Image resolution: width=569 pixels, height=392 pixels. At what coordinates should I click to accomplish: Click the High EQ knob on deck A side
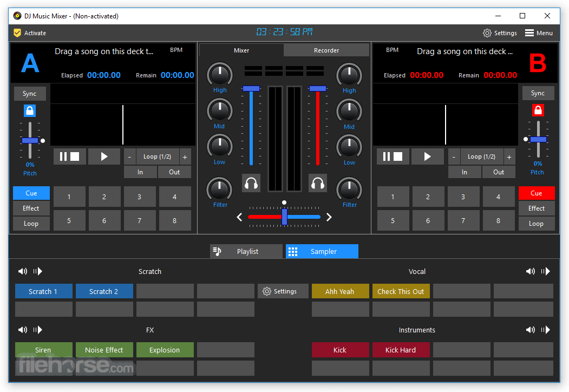pos(220,75)
